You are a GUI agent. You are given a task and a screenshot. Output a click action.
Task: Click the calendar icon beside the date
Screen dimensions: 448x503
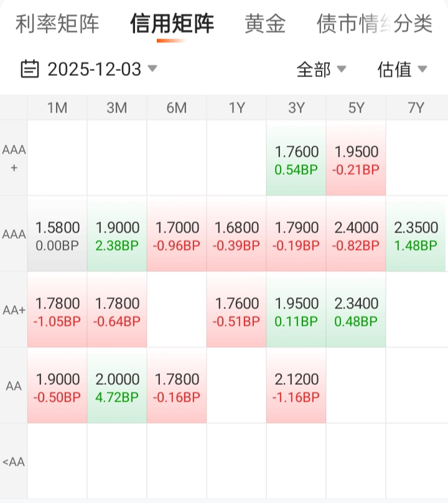coord(29,68)
